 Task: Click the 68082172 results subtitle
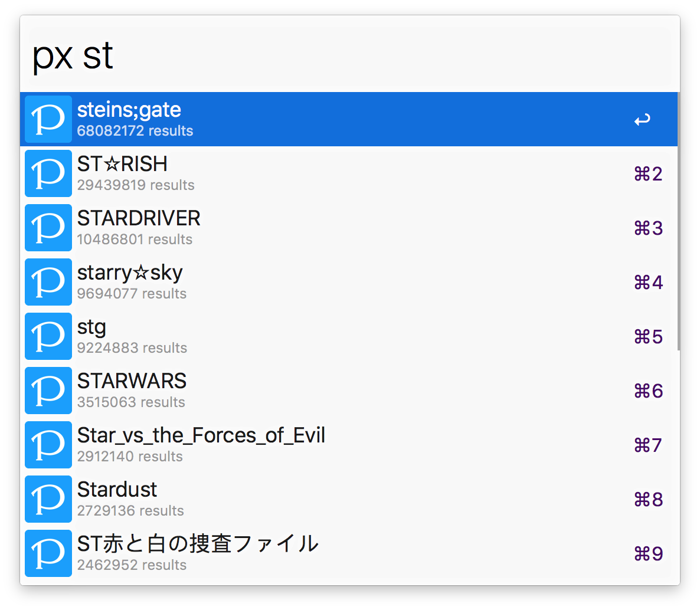pos(135,131)
